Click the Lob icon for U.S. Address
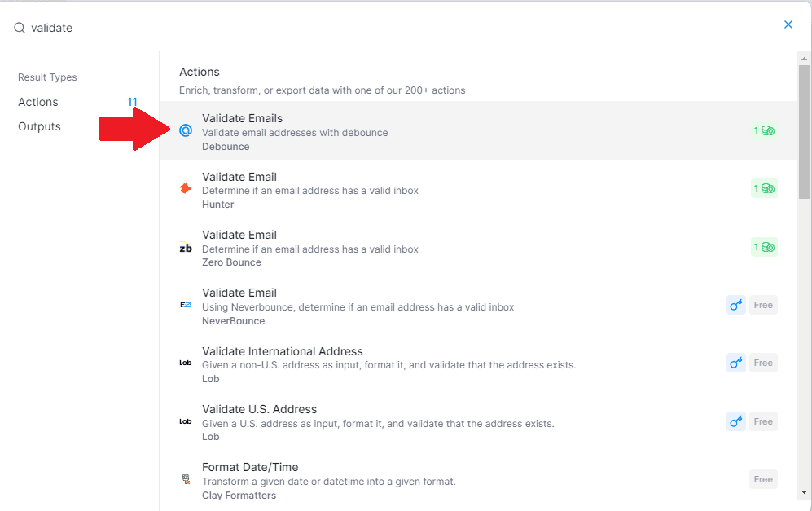The height and width of the screenshot is (511, 812). (186, 421)
